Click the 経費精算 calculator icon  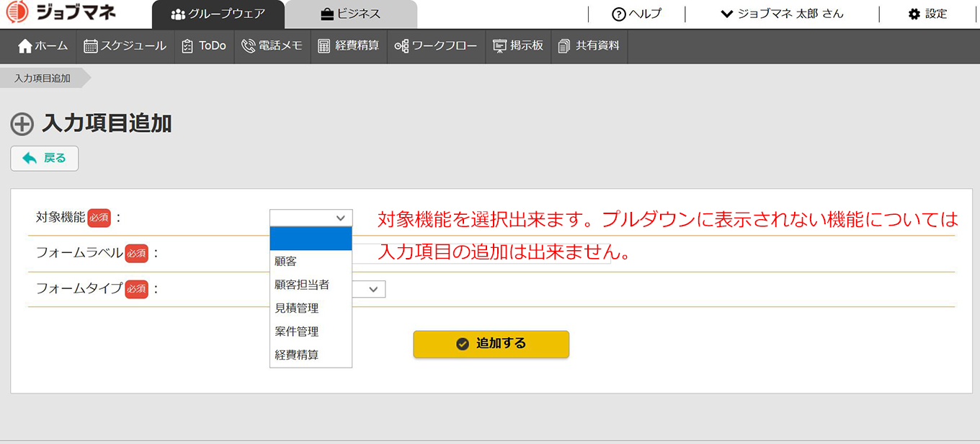tap(324, 46)
